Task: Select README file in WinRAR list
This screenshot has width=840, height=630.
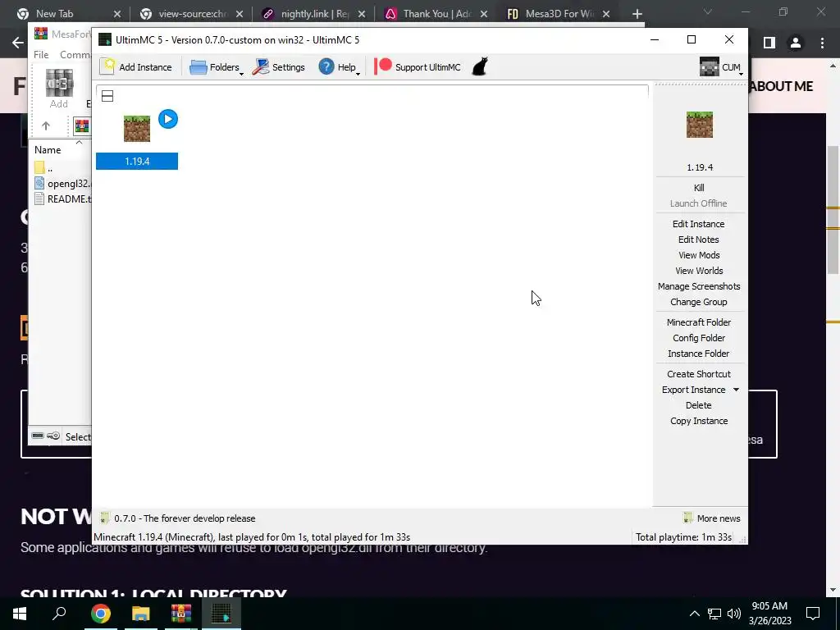Action: [62, 199]
